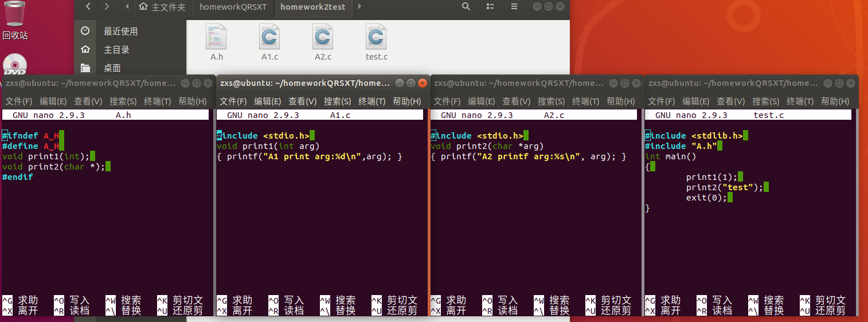Close the A1.c terminal window
The image size is (868, 322).
pyautogui.click(x=423, y=83)
